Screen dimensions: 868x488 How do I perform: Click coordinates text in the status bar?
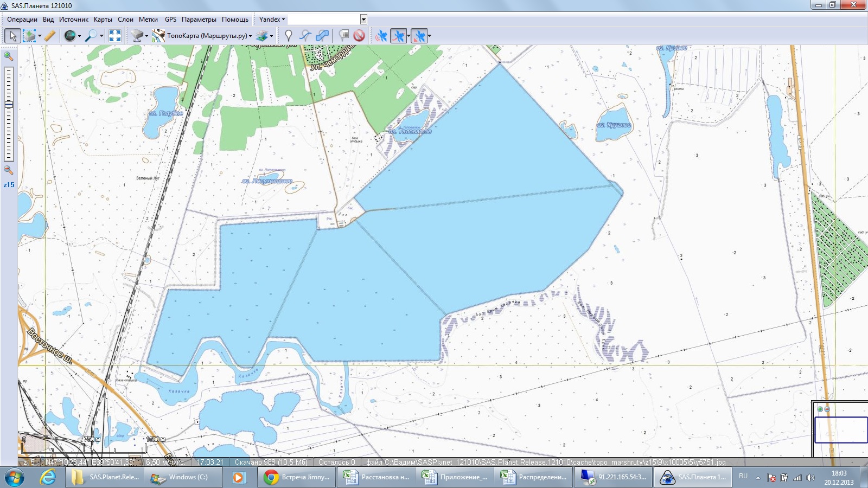[x=90, y=462]
